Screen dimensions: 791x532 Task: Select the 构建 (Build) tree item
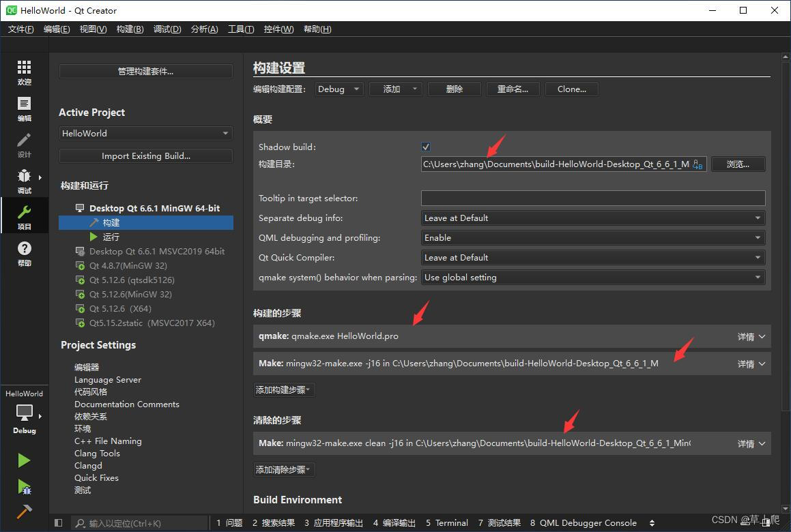pos(146,222)
